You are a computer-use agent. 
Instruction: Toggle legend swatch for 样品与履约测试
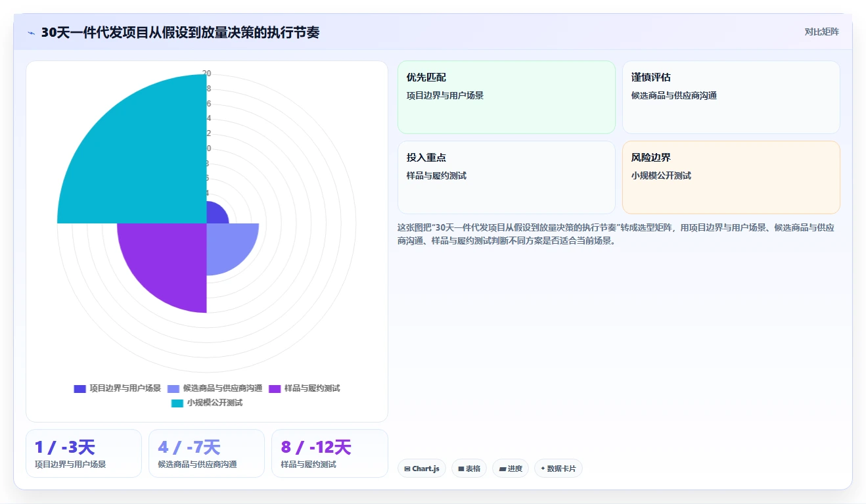coord(275,388)
